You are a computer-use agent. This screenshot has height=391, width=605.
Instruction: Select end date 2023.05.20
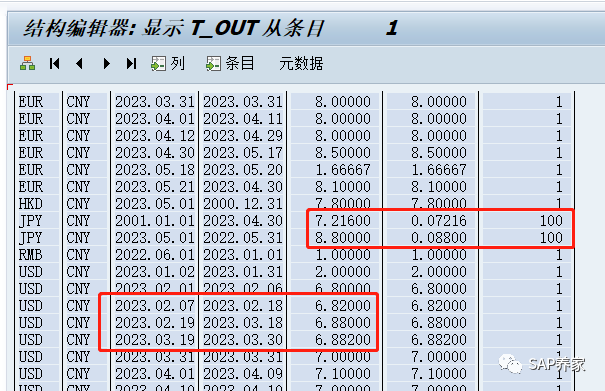point(243,170)
